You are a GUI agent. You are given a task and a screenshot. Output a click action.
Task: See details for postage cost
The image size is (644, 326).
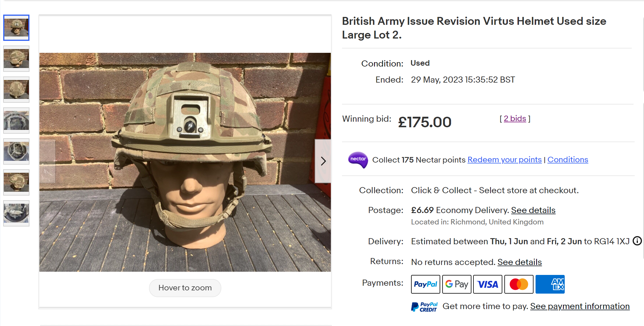coord(533,210)
